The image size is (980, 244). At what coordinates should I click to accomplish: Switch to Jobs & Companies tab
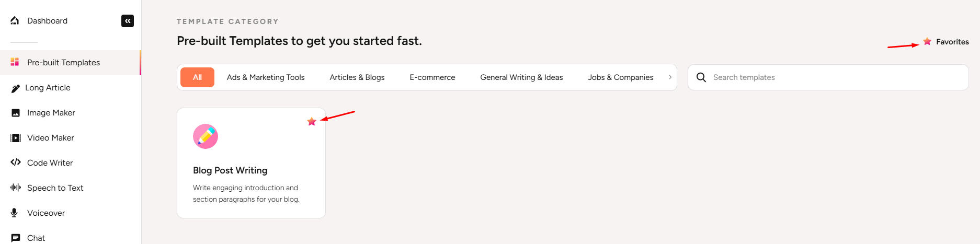pos(620,77)
